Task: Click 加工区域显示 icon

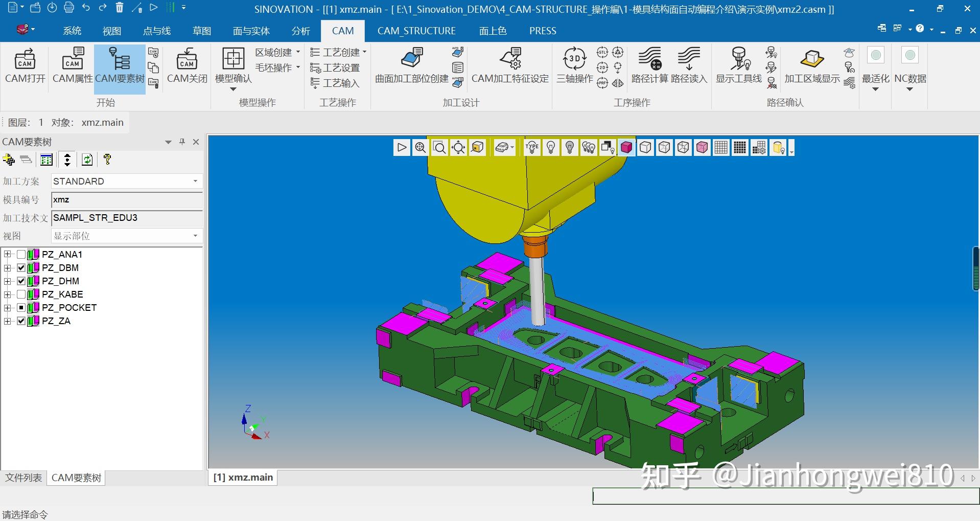Action: pyautogui.click(x=812, y=59)
